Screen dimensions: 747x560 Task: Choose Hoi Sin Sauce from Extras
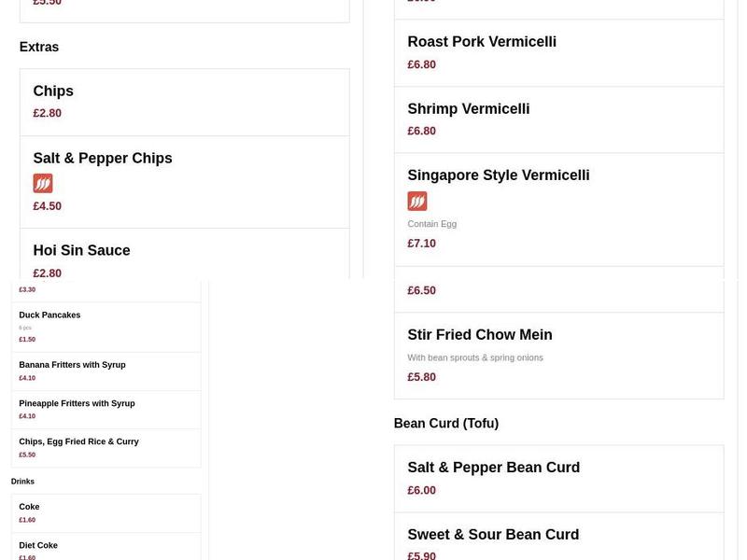click(81, 249)
